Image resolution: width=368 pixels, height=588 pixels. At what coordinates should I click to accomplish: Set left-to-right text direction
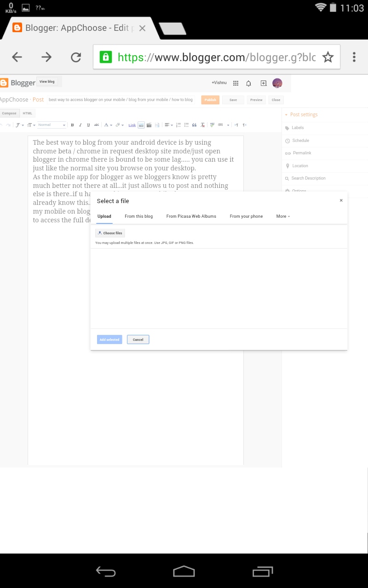(236, 125)
